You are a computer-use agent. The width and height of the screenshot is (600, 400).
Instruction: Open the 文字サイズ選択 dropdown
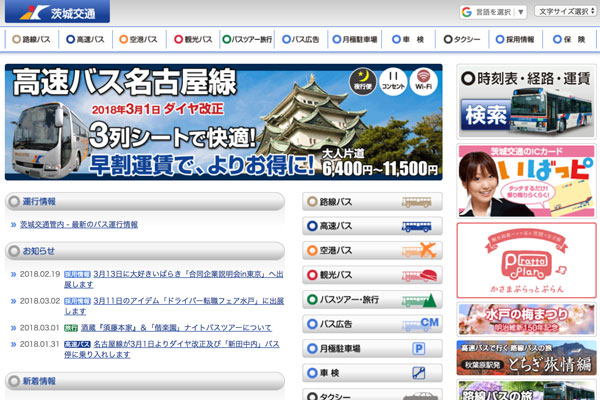point(567,11)
